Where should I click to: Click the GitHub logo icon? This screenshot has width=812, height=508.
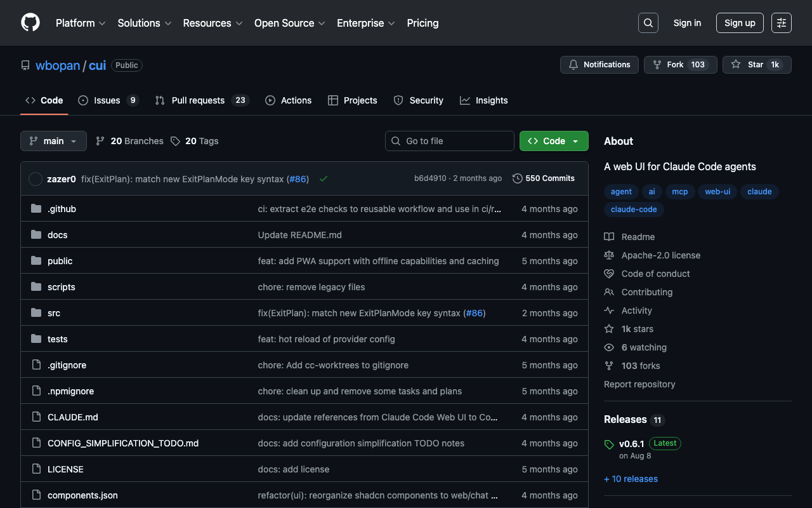30,23
